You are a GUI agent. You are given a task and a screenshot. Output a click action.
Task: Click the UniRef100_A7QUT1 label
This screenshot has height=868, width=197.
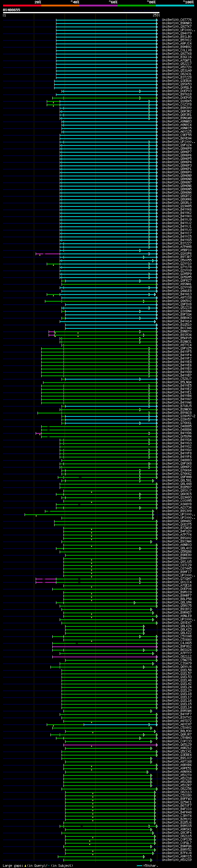(177, 60)
